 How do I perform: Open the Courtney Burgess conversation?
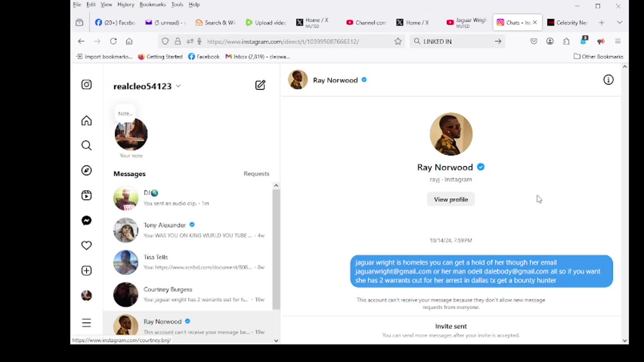(x=187, y=295)
